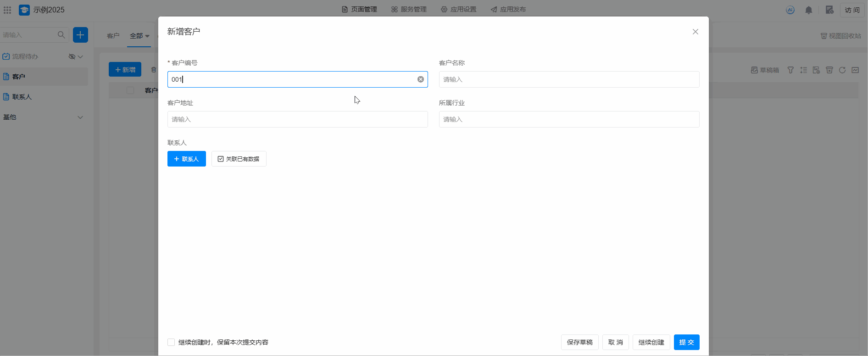Open the notifications bell
This screenshot has width=868, height=356.
tap(808, 10)
